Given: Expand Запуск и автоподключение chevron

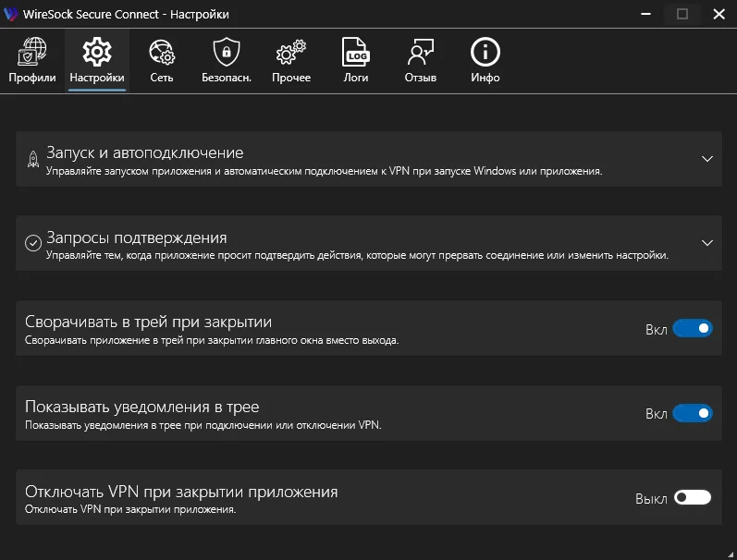Looking at the screenshot, I should pos(706,159).
